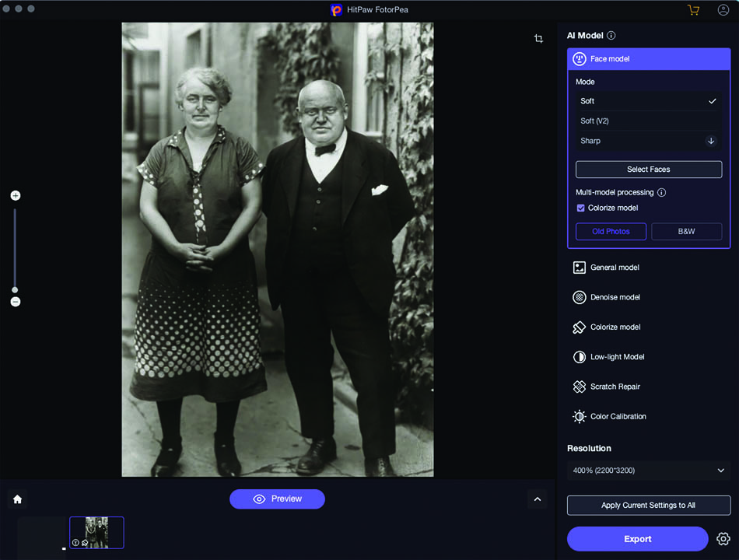Open the settings gear icon

pyautogui.click(x=723, y=538)
